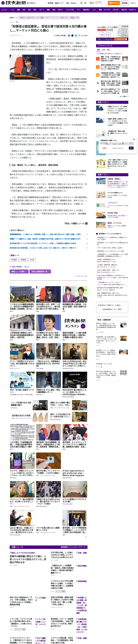Screen dimensions: 138x644
Task: Click the help question-mark icon in the header
Action: point(85,3)
